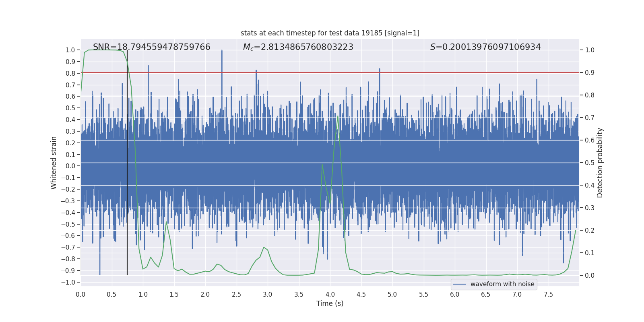This screenshot has height=322, width=644.
Task: Click the 1.0 tick on Whitened strain axis
Action: 70,50
